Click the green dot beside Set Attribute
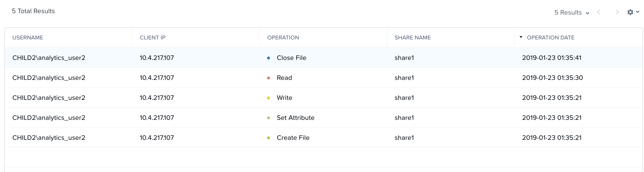 pos(268,118)
